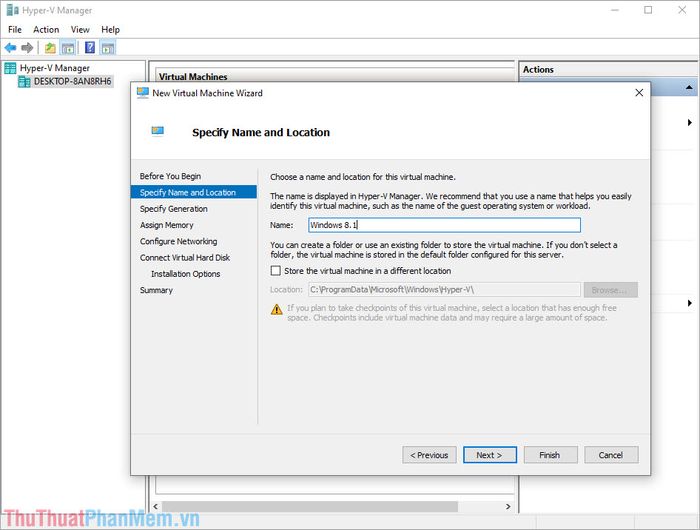
Task: Click the Show/Hide Action Pane icon
Action: click(x=108, y=48)
